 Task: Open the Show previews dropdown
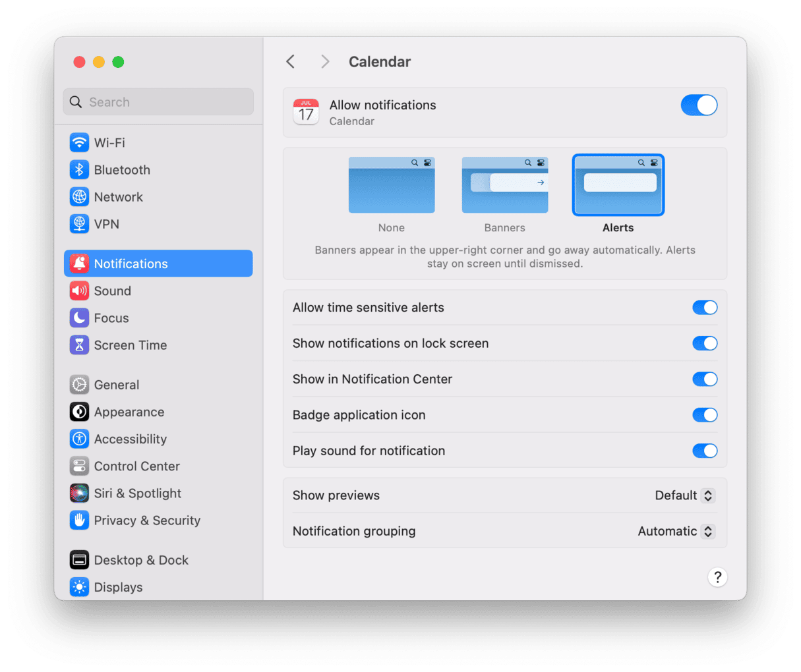685,495
